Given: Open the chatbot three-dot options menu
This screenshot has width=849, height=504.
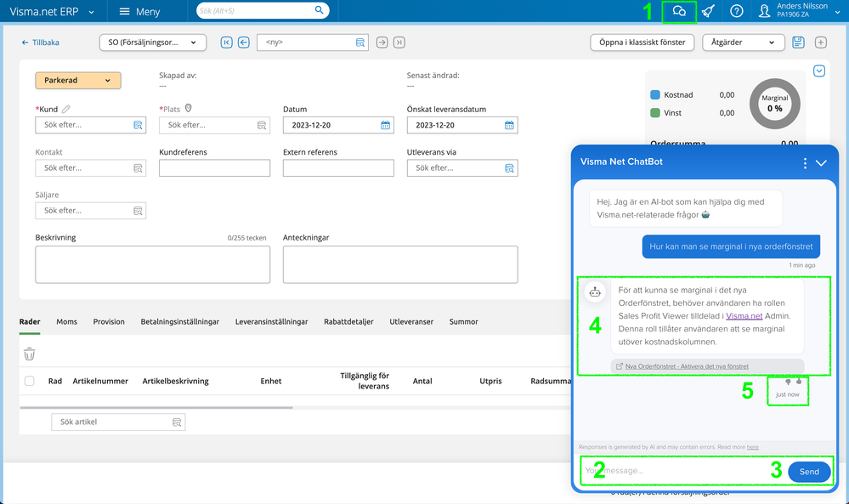Looking at the screenshot, I should click(805, 163).
